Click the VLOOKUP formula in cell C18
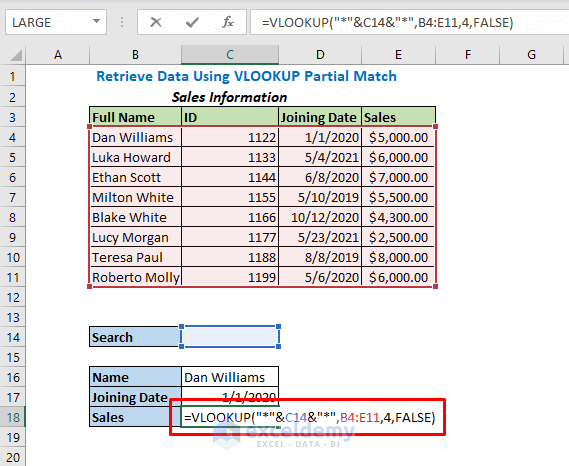This screenshot has height=466, width=569. click(x=309, y=417)
